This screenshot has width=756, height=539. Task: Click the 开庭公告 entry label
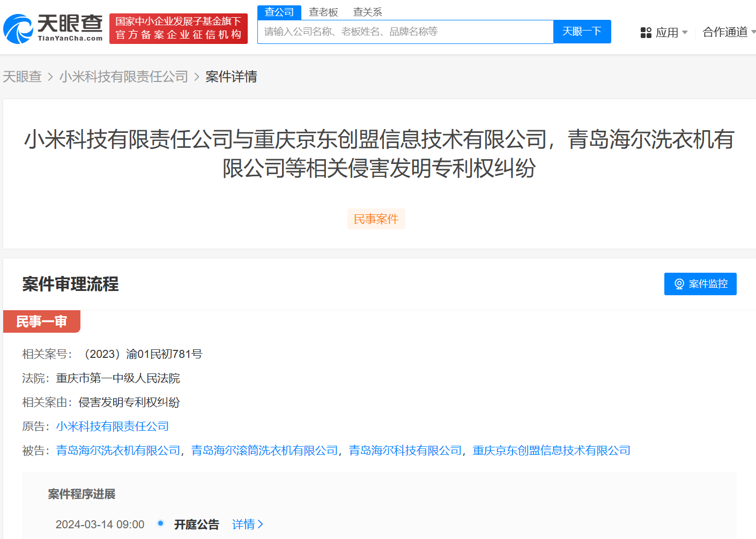tap(197, 525)
